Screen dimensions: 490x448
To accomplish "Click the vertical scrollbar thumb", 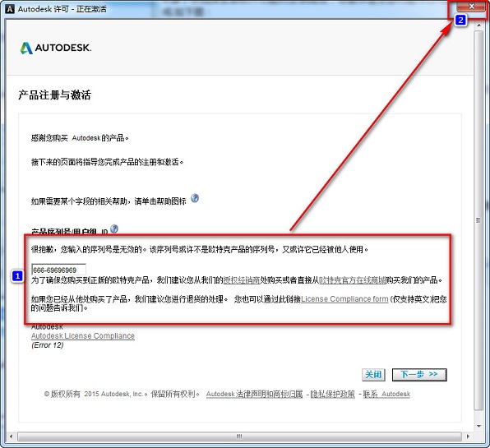I will [478, 220].
